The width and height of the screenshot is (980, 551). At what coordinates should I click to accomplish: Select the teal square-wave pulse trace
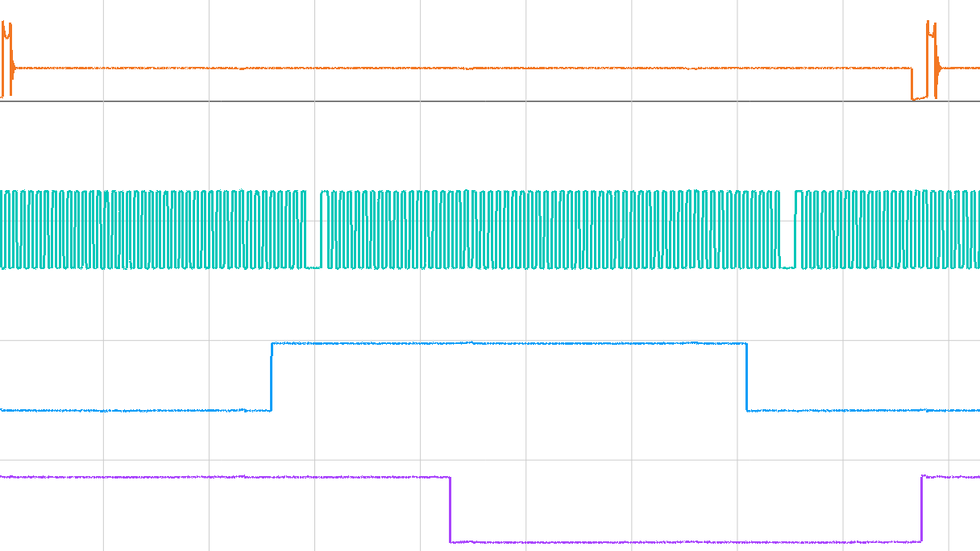pos(490,230)
